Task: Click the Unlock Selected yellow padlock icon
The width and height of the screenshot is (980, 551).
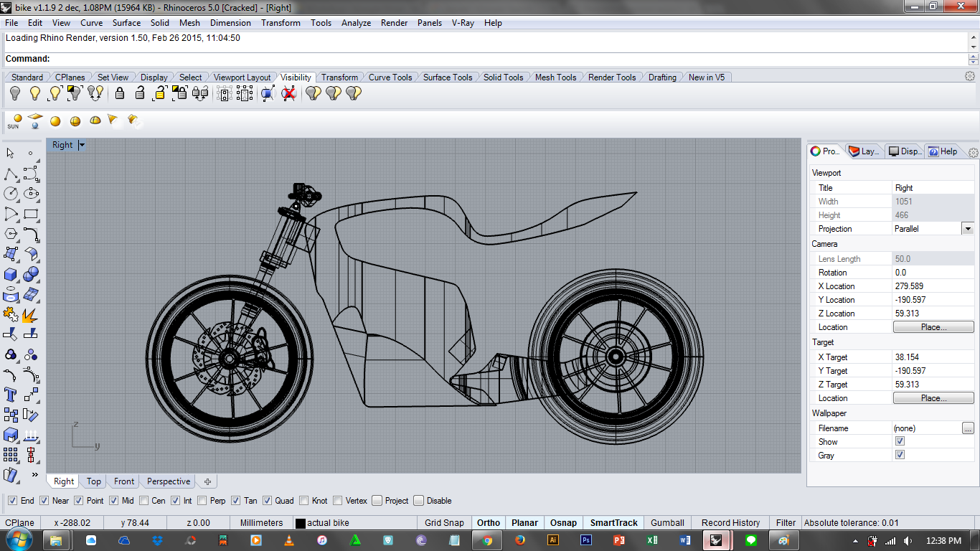Action: (x=160, y=93)
